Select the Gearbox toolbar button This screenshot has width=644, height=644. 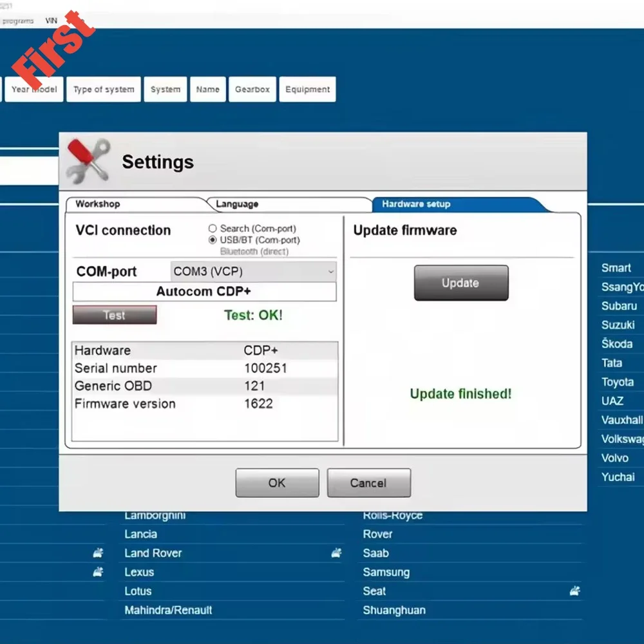tap(252, 89)
